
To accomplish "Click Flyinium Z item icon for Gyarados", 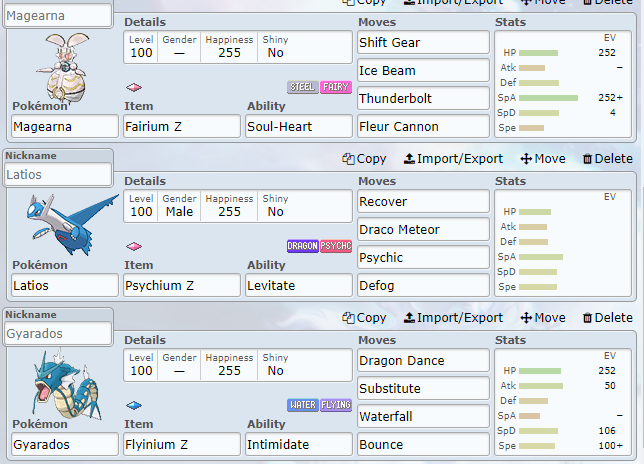I will (134, 405).
